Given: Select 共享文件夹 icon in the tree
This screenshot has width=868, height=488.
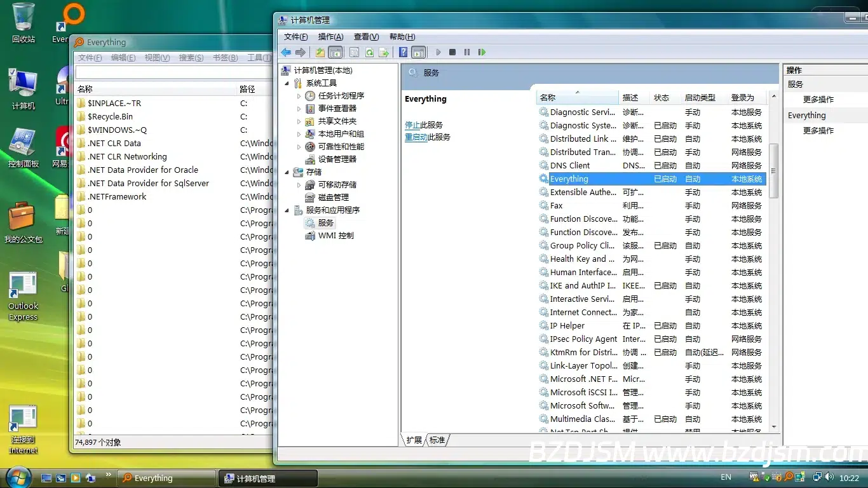Looking at the screenshot, I should click(310, 121).
